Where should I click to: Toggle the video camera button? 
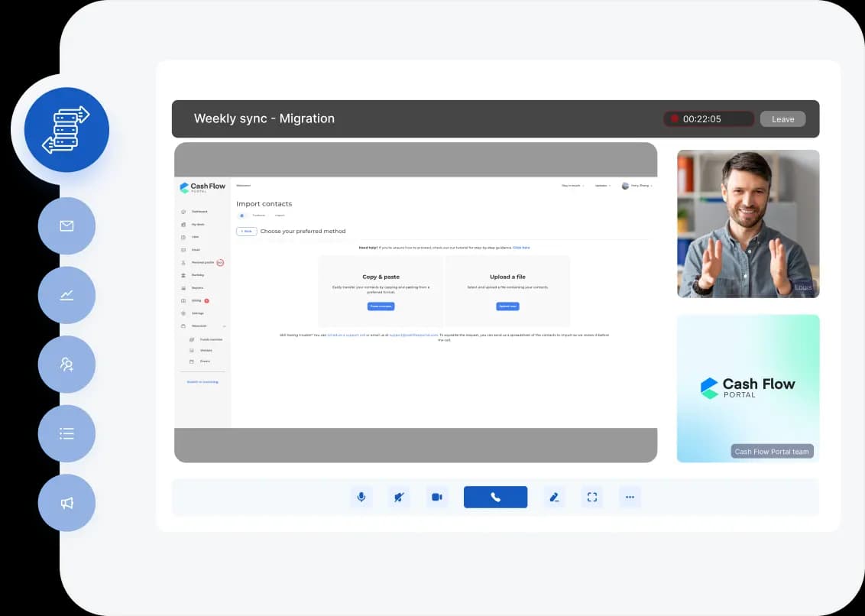[x=436, y=497]
